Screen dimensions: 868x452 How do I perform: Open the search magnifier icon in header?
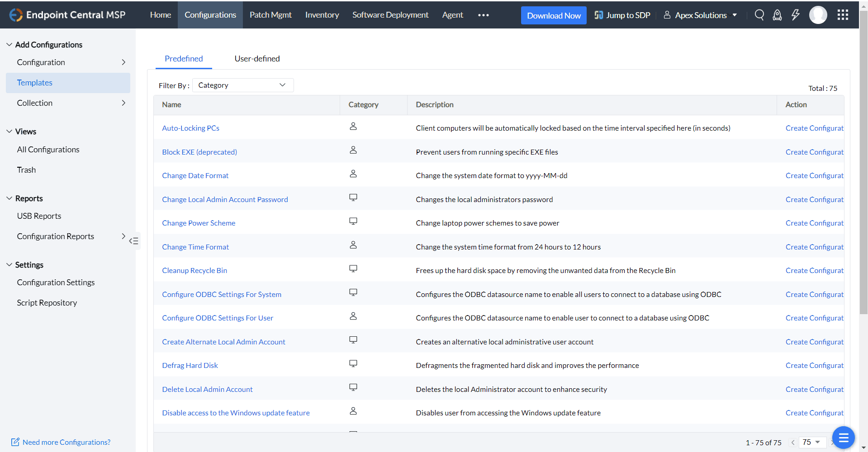point(759,15)
